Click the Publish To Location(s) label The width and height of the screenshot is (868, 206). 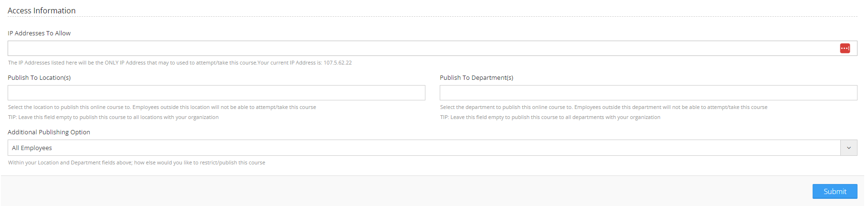pos(39,77)
